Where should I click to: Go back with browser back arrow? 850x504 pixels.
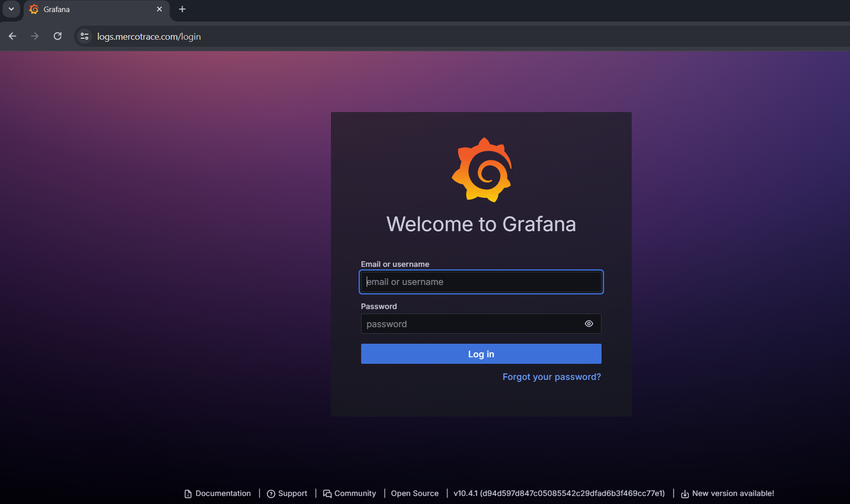(x=13, y=36)
